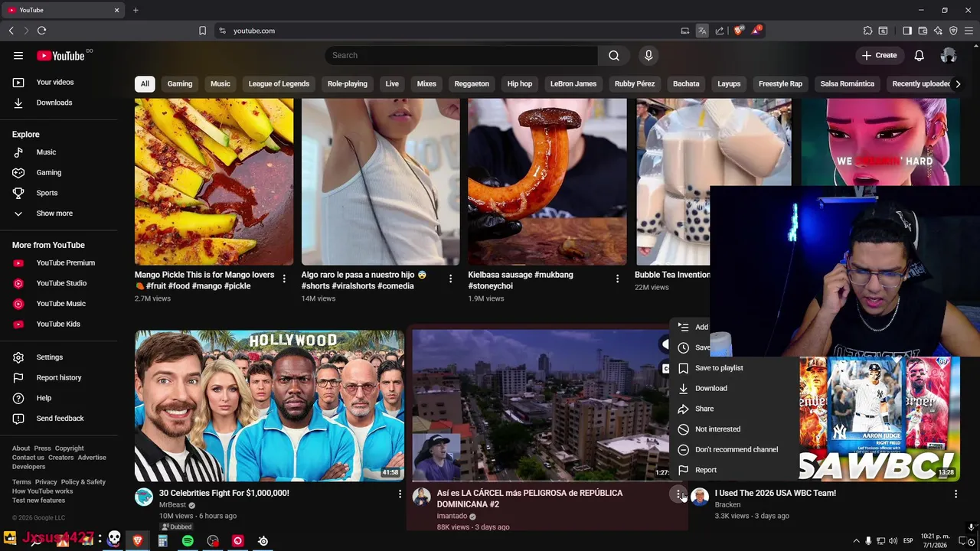Open options for the WBC Team video
Image resolution: width=980 pixels, height=551 pixels.
click(955, 494)
